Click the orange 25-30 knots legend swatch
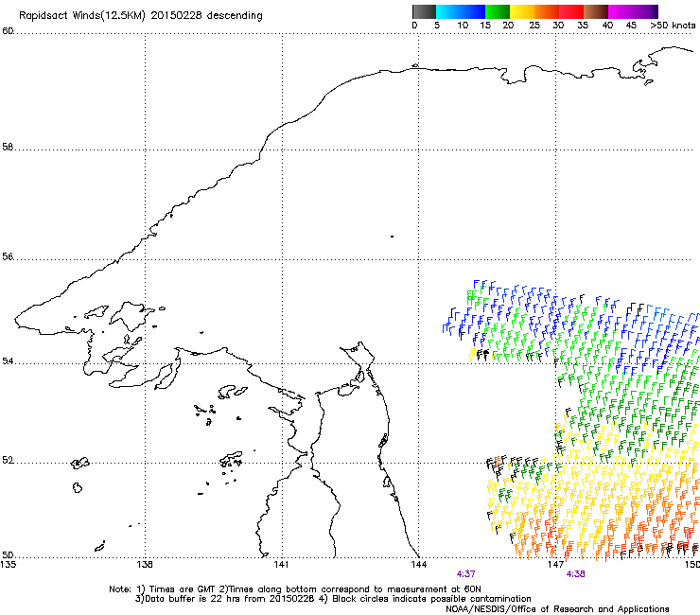This screenshot has width=700, height=615. 547,11
